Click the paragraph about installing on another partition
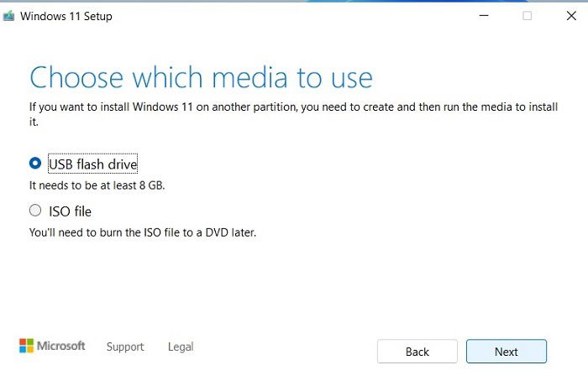 294,114
